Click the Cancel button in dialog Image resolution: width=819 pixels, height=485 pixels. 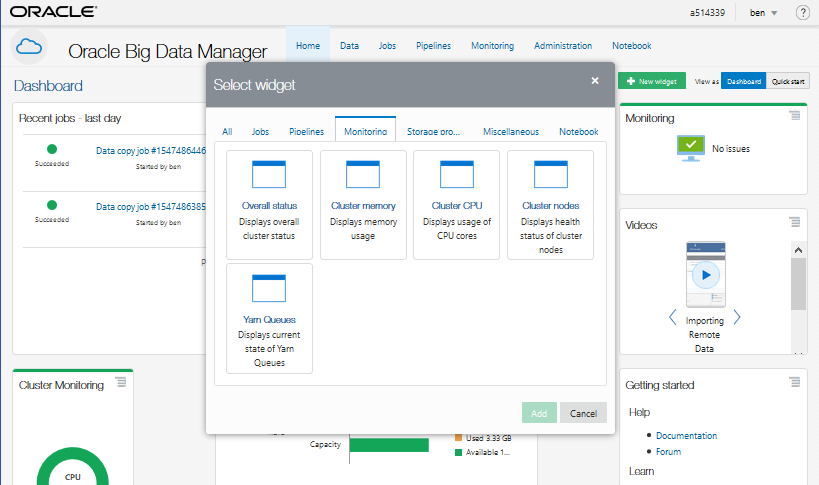click(583, 413)
